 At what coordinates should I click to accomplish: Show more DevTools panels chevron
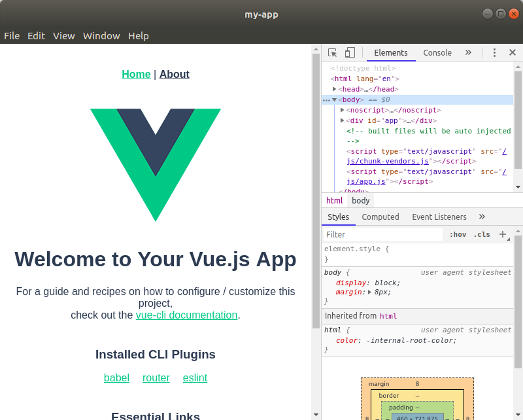pos(468,52)
